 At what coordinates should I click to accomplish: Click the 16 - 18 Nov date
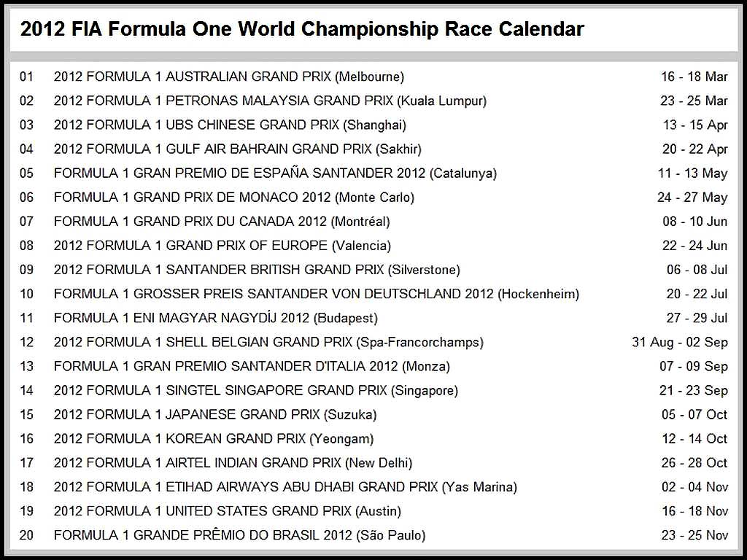[694, 511]
